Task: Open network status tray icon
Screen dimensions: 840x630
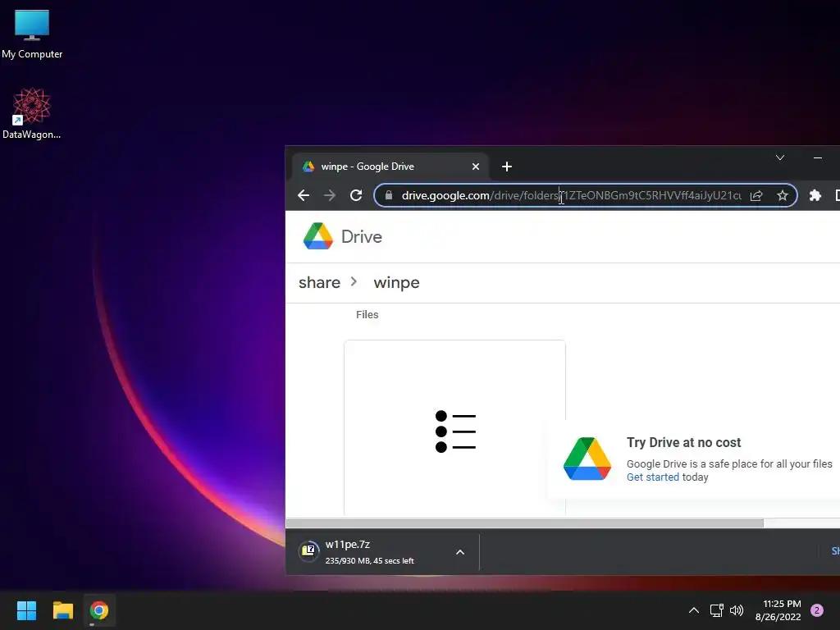Action: tap(716, 610)
